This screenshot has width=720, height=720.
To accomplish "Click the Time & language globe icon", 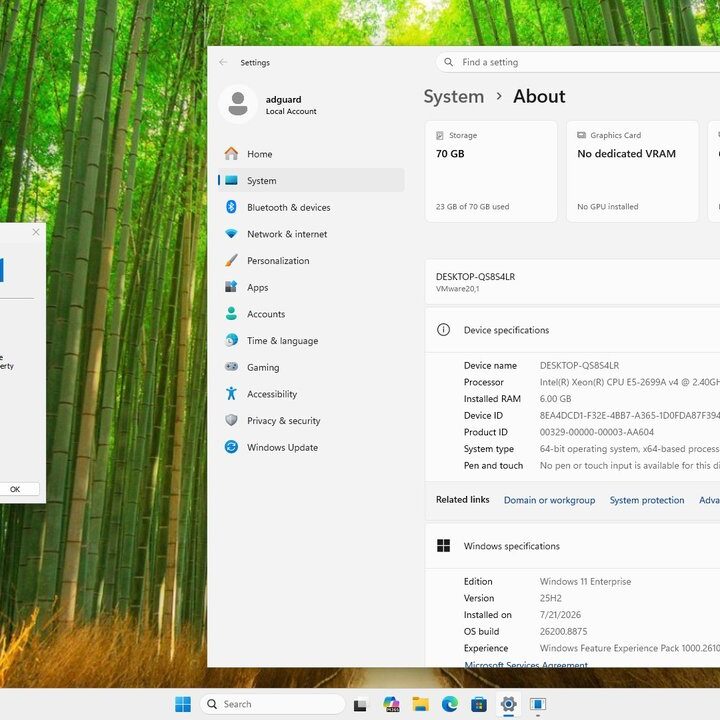I will point(231,340).
